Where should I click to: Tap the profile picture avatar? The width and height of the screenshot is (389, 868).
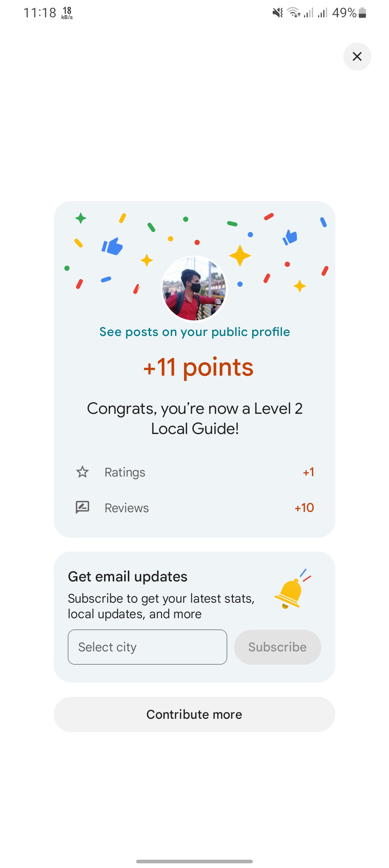pyautogui.click(x=194, y=288)
